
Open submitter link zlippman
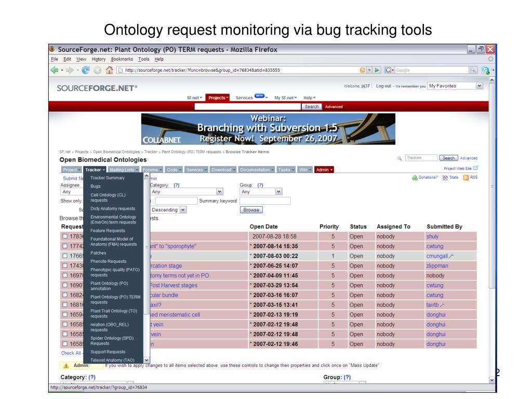437,265
